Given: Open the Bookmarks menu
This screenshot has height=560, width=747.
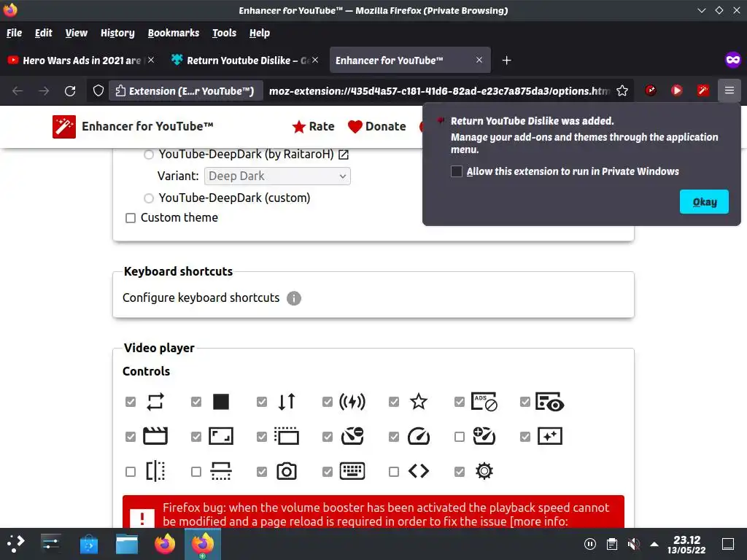Looking at the screenshot, I should [x=174, y=33].
